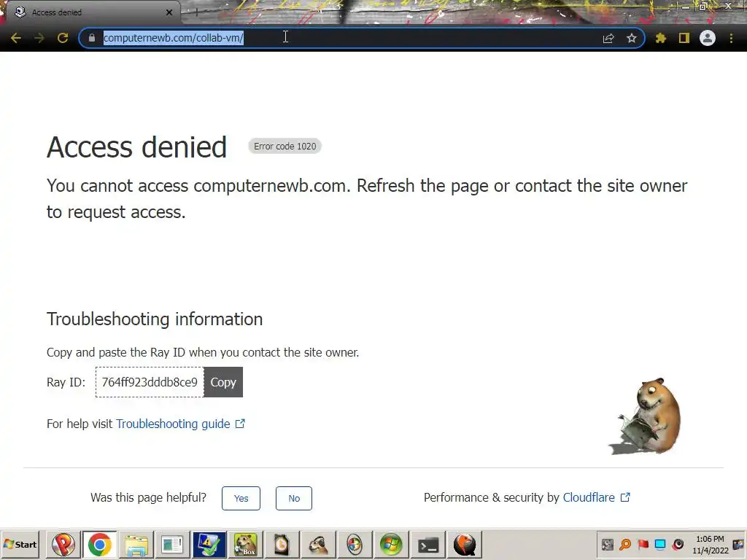Select the Ray ID value 764ff923dddb8ce9
The image size is (747, 560).
point(150,382)
